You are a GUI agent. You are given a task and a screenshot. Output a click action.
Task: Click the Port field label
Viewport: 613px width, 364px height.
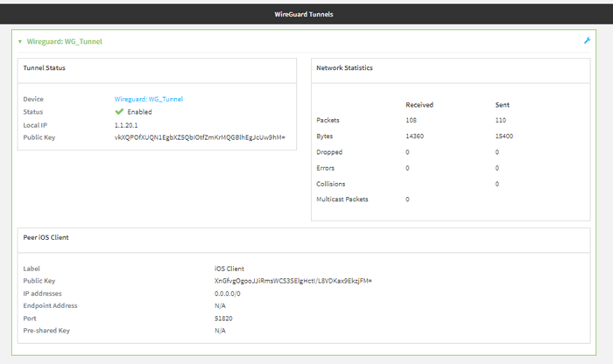(30, 318)
